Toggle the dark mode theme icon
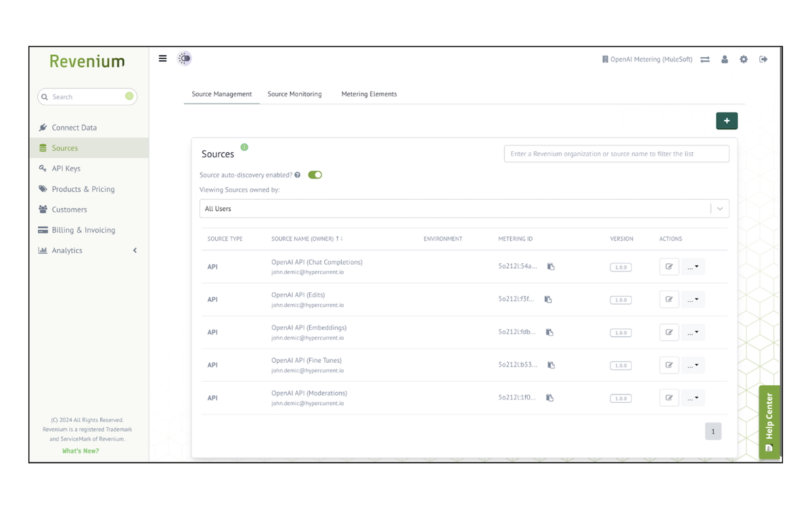 (185, 59)
